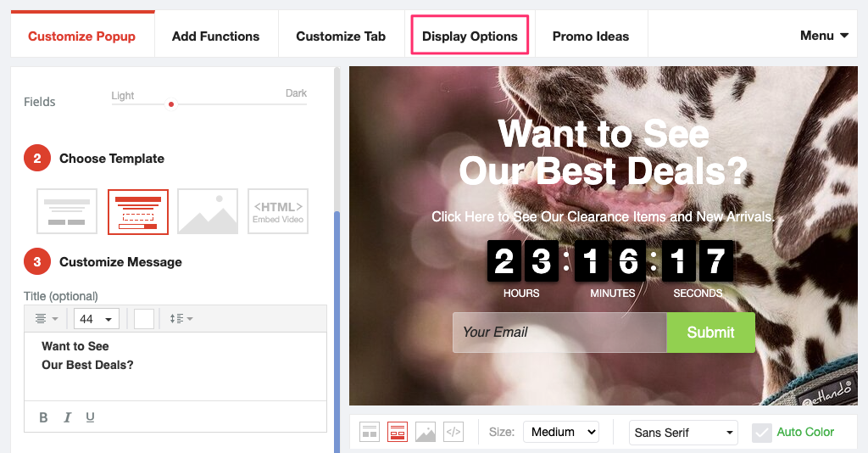
Task: Toggle underline formatting
Action: [x=90, y=417]
